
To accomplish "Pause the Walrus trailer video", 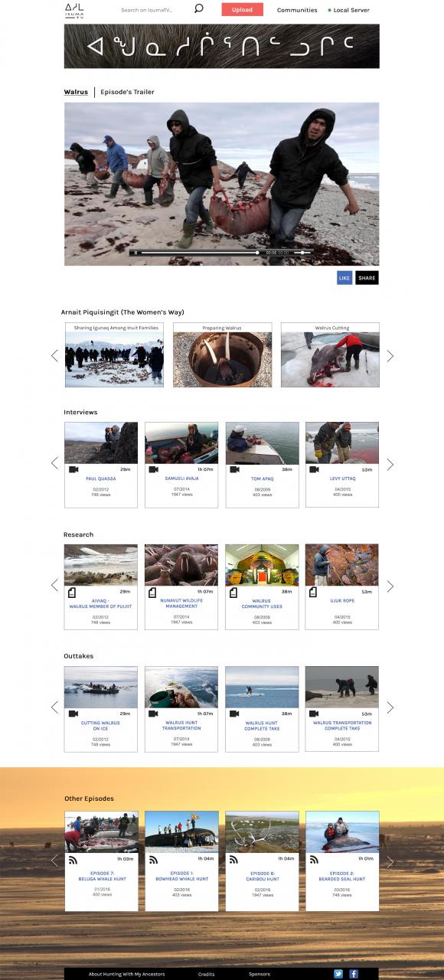I will pyautogui.click(x=135, y=252).
